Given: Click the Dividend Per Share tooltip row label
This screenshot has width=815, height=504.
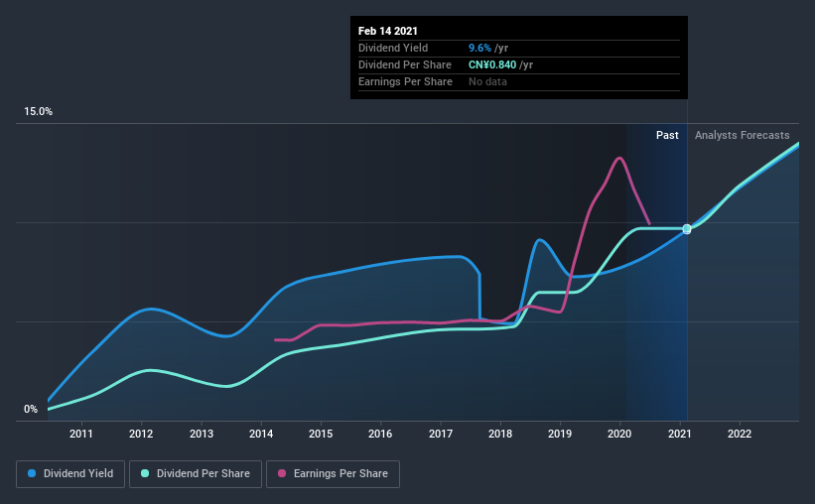Looking at the screenshot, I should [405, 64].
